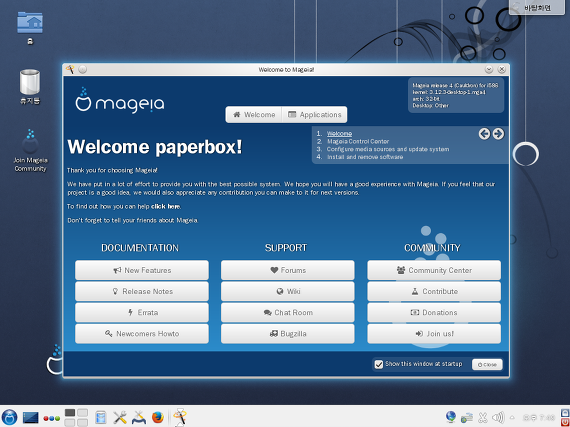The height and width of the screenshot is (427, 570).
Task: Click the clock in the taskbar
Action: tap(538, 418)
